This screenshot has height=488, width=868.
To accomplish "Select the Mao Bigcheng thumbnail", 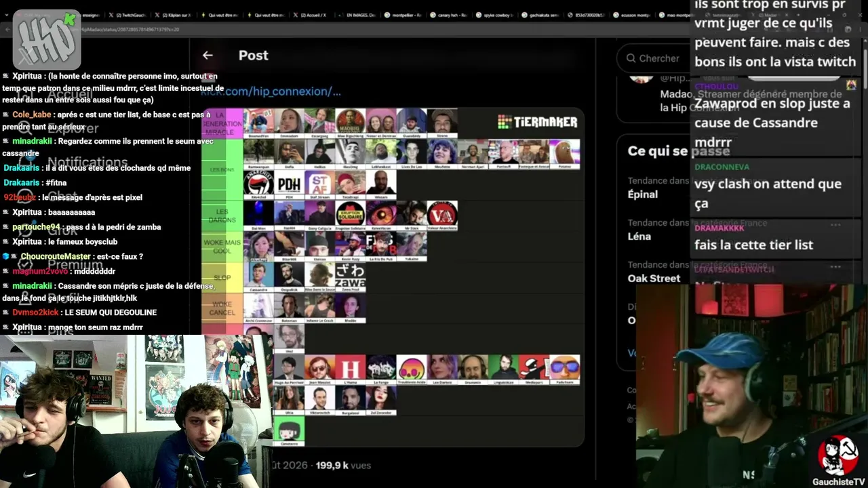I will point(350,123).
